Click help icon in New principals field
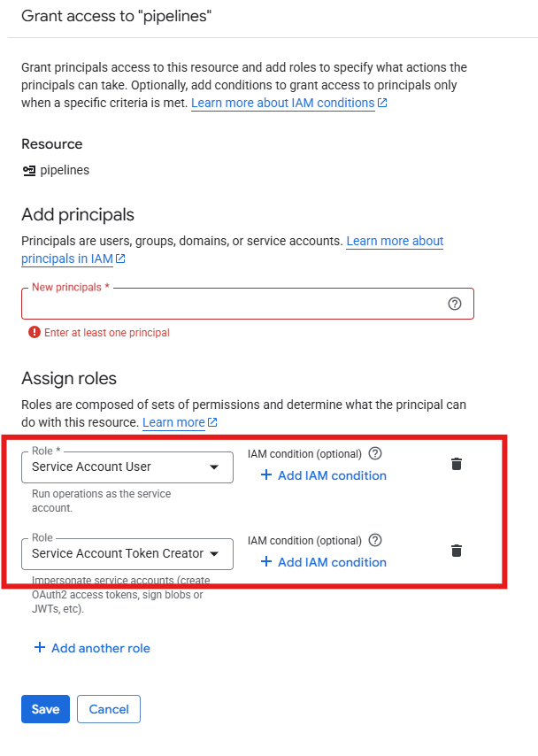The width and height of the screenshot is (538, 756). [x=455, y=304]
